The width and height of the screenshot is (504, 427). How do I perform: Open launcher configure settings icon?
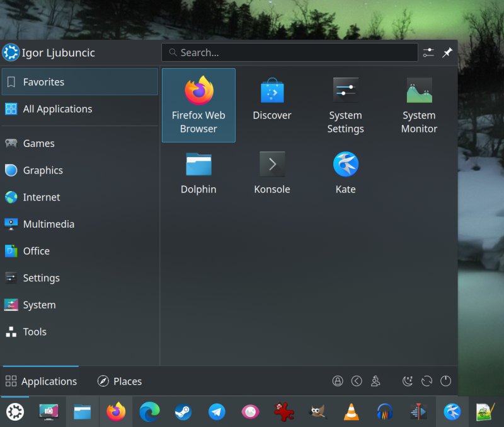(429, 53)
